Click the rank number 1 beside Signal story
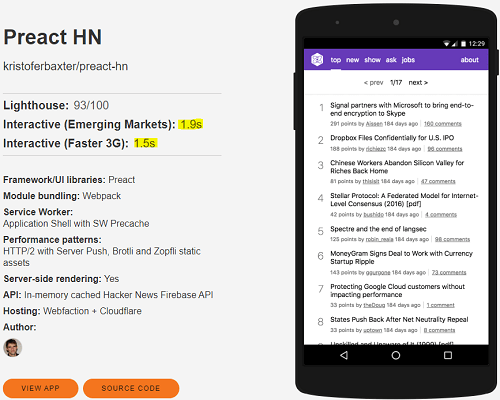The image size is (500, 400). tap(321, 107)
